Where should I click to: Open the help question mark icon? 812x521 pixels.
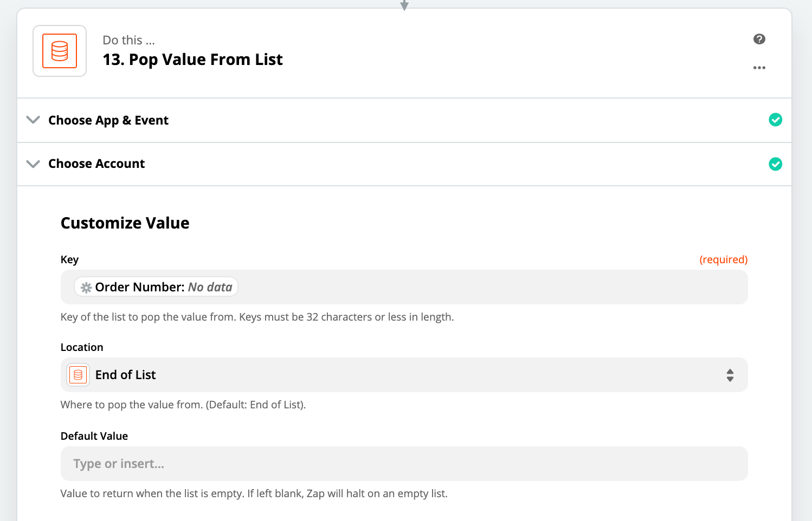(x=759, y=39)
